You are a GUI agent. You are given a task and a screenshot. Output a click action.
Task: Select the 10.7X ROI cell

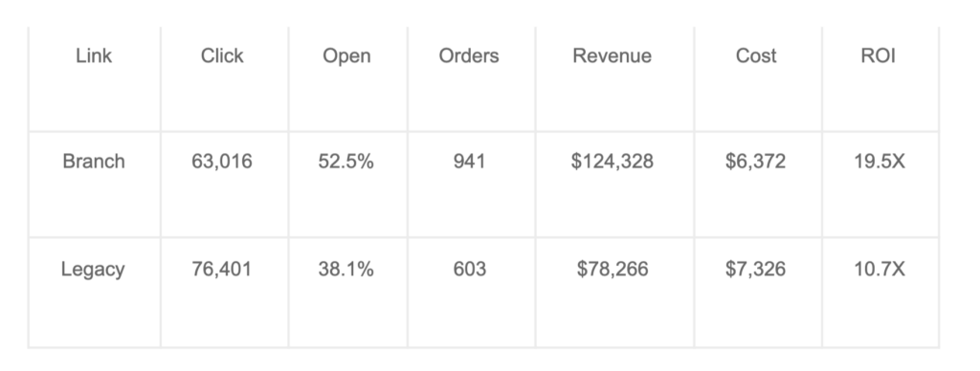(879, 270)
